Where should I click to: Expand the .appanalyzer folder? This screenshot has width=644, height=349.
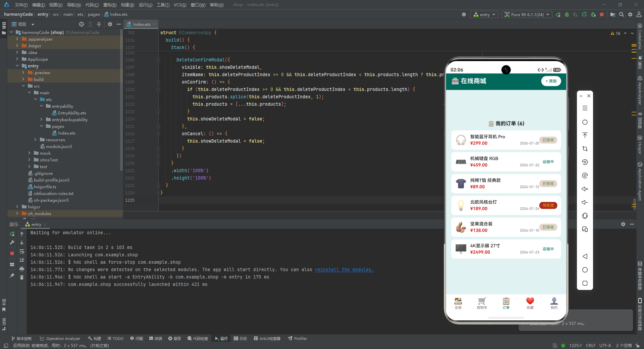coord(17,39)
